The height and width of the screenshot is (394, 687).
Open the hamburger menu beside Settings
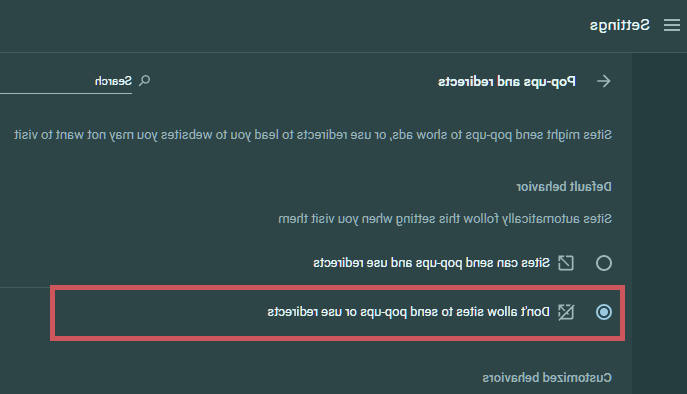672,25
